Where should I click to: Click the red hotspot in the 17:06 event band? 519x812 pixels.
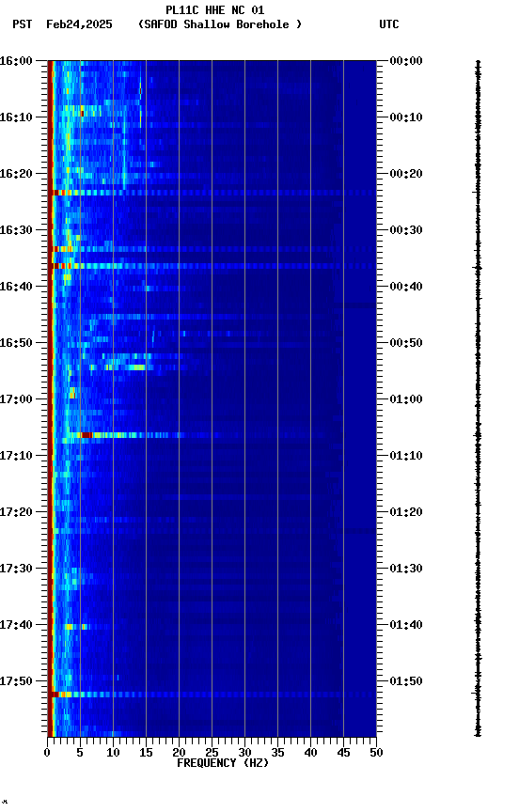click(87, 435)
